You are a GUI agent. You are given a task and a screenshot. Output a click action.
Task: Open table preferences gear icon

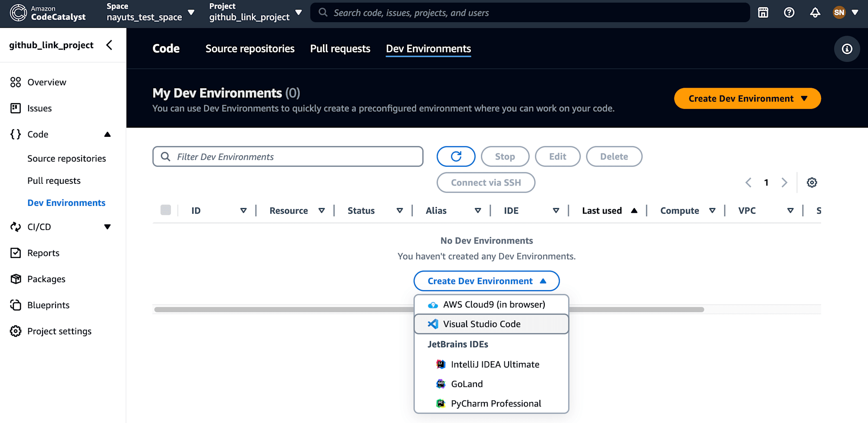(x=812, y=182)
